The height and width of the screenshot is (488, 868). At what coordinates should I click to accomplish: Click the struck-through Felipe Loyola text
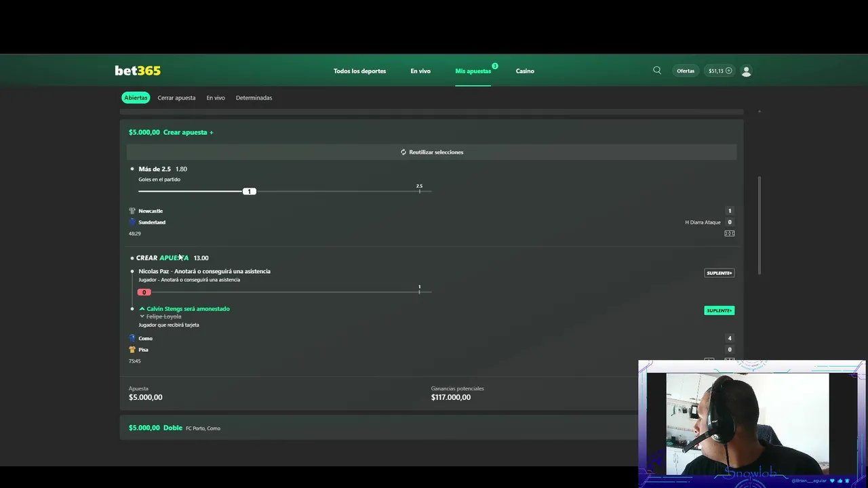[163, 317]
